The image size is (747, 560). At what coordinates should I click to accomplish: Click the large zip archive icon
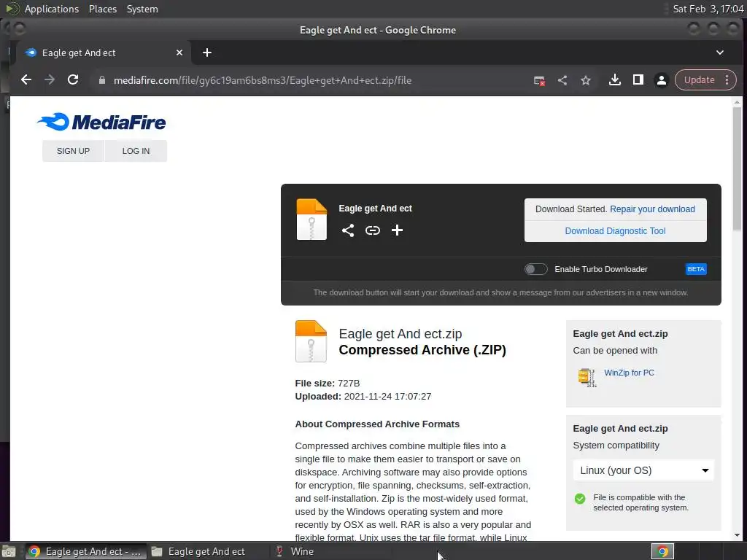pyautogui.click(x=311, y=341)
